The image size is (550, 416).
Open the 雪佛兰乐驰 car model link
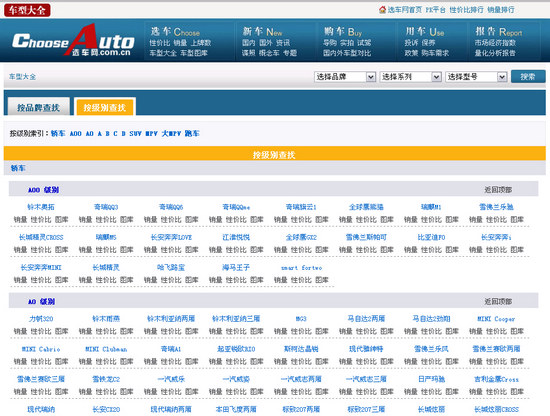coord(496,207)
